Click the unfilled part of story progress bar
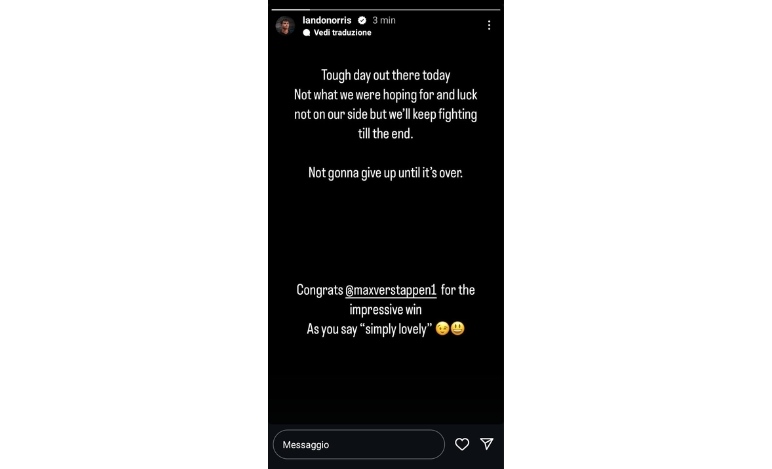Viewport: 772px width, 469px height. coord(405,9)
